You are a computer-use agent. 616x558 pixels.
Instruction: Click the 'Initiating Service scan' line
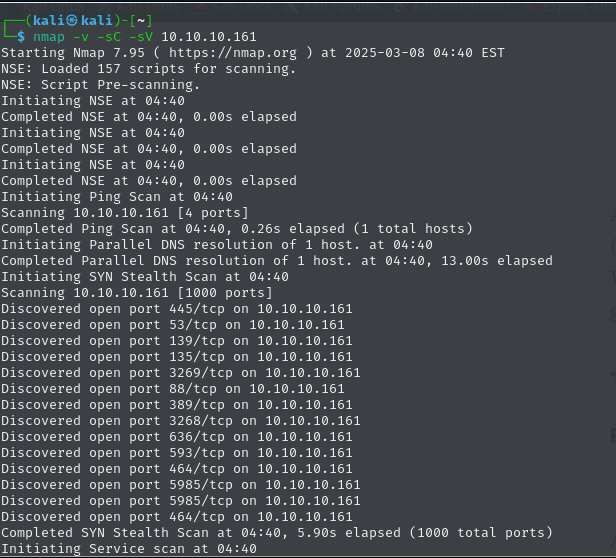pyautogui.click(x=129, y=549)
